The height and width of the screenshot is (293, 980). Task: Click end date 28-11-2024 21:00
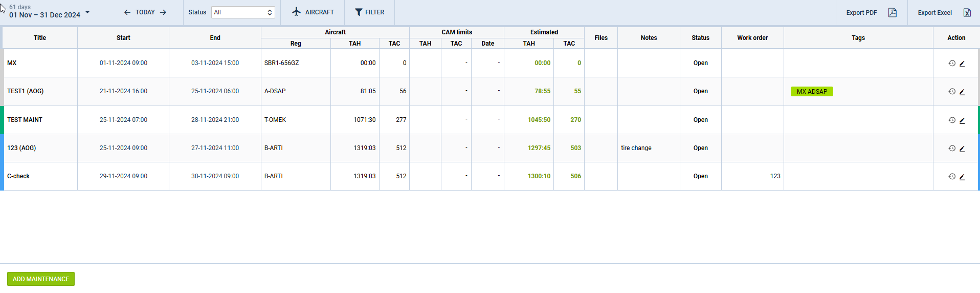[215, 120]
